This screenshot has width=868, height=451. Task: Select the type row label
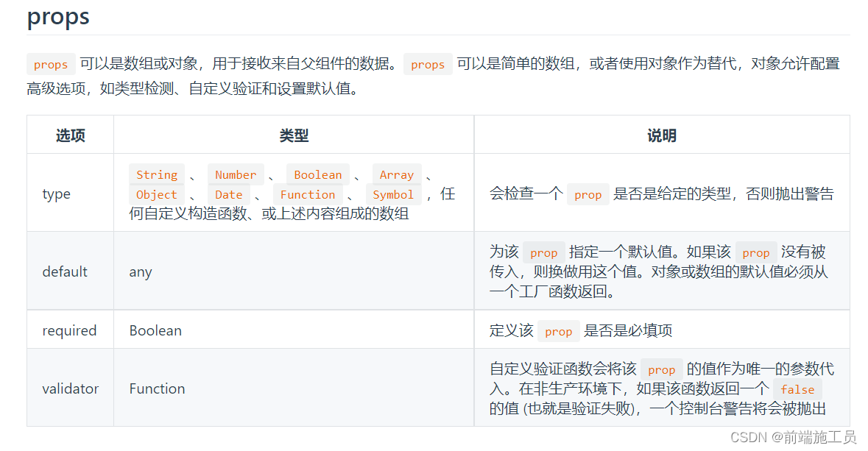tap(56, 193)
